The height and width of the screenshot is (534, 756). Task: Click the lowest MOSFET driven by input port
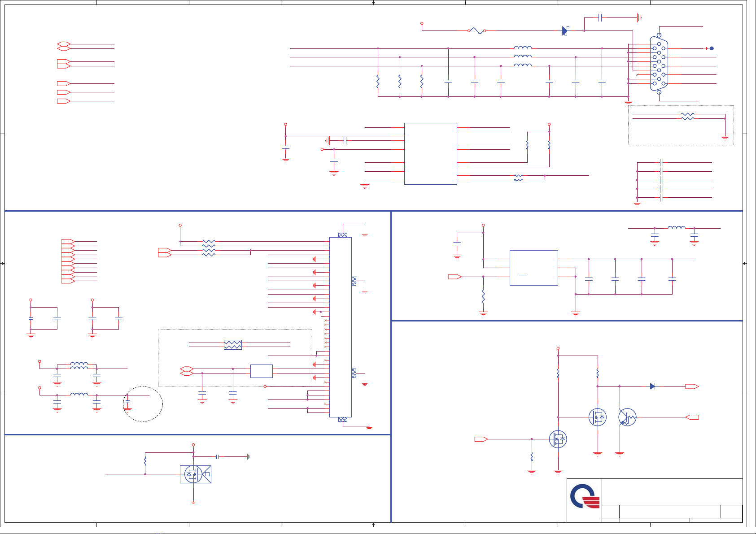click(x=558, y=439)
